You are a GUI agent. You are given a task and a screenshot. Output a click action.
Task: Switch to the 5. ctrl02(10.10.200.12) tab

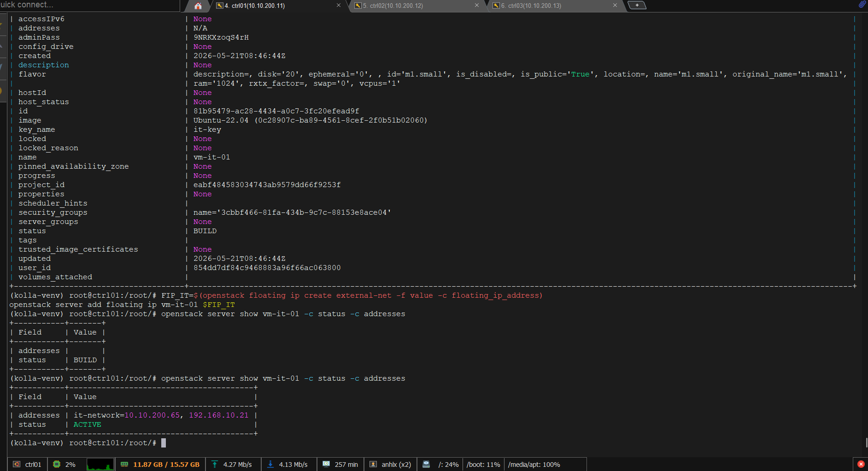tap(418, 6)
